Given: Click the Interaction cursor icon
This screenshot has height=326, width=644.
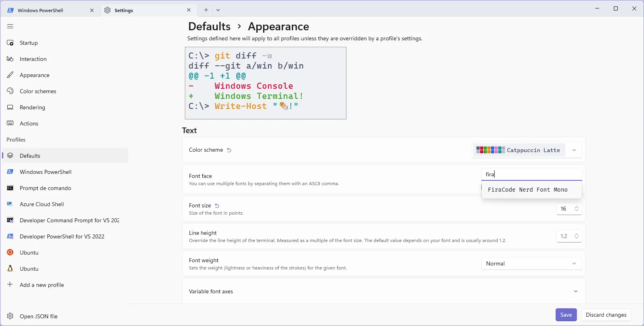Looking at the screenshot, I should tap(10, 59).
